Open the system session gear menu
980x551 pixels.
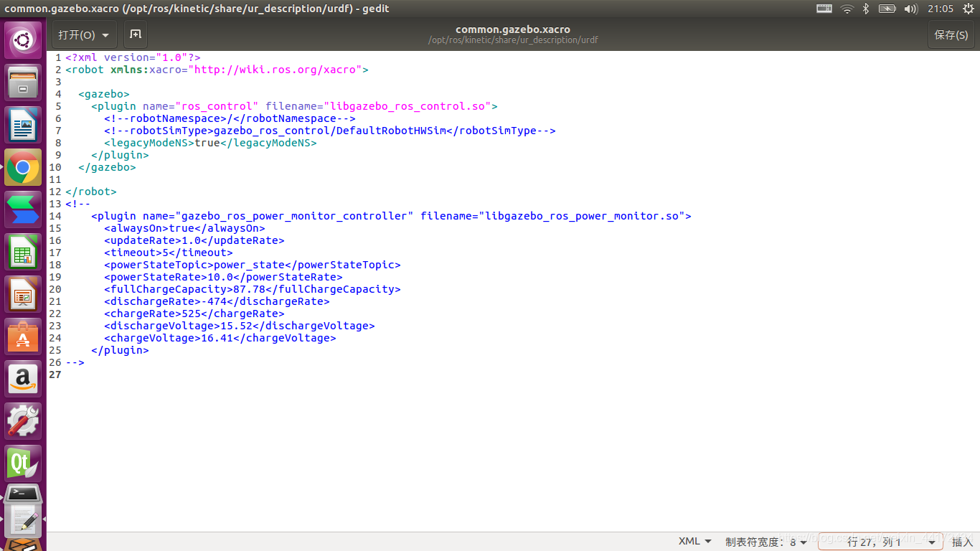pos(969,9)
